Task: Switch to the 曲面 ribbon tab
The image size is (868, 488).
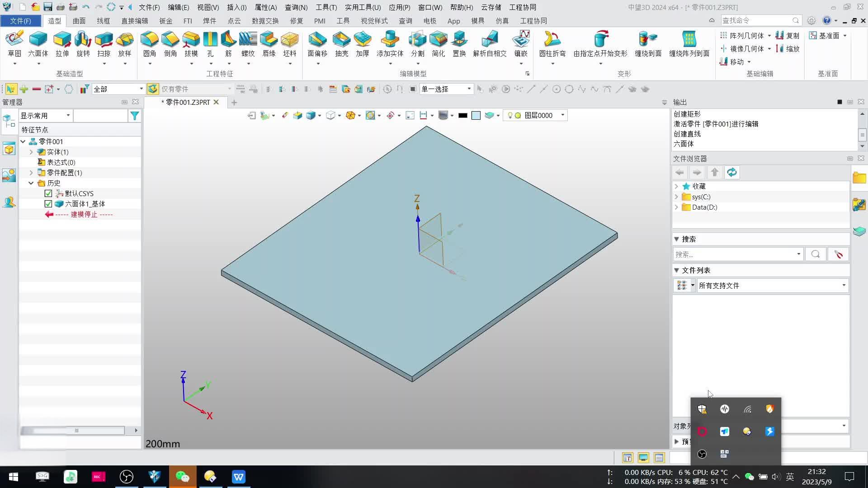Action: click(x=79, y=21)
